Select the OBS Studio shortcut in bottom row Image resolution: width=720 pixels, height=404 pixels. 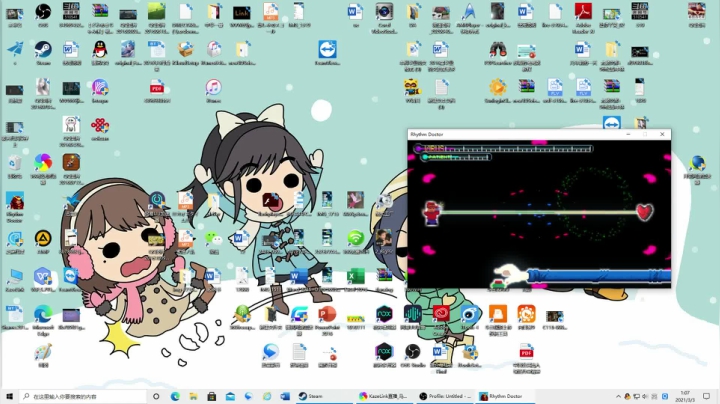412,353
